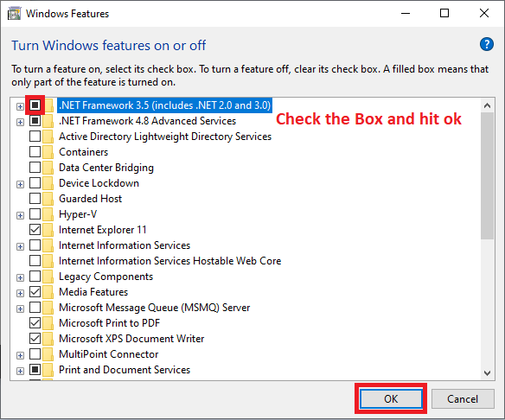This screenshot has height=420, width=505.
Task: Expand Internet Information Services node
Action: (x=20, y=246)
